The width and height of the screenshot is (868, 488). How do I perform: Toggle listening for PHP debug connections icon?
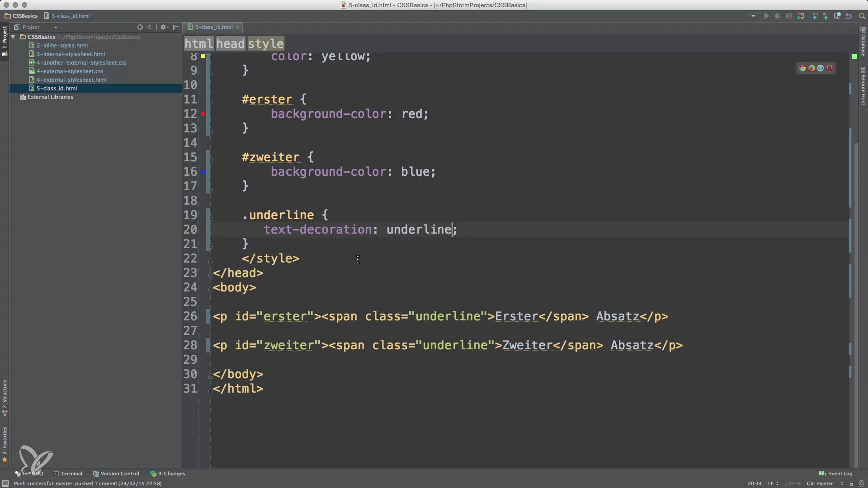[801, 16]
